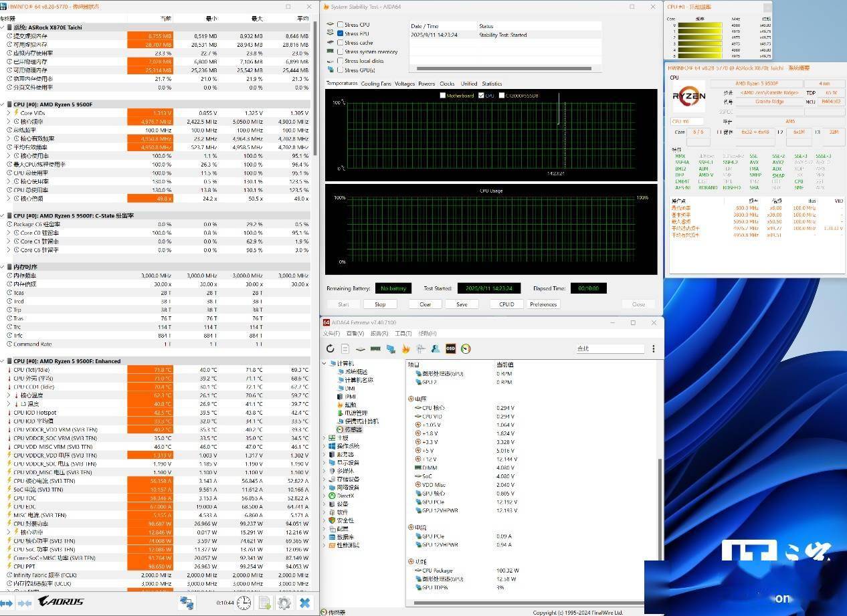Click the AIDA64 three-dot options menu icon
Viewport: 847px width, 616px height.
pyautogui.click(x=653, y=348)
